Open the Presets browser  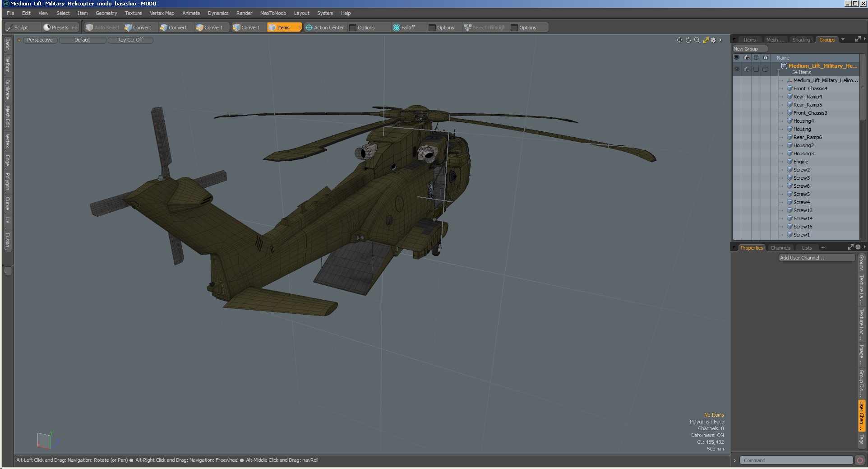pos(60,28)
